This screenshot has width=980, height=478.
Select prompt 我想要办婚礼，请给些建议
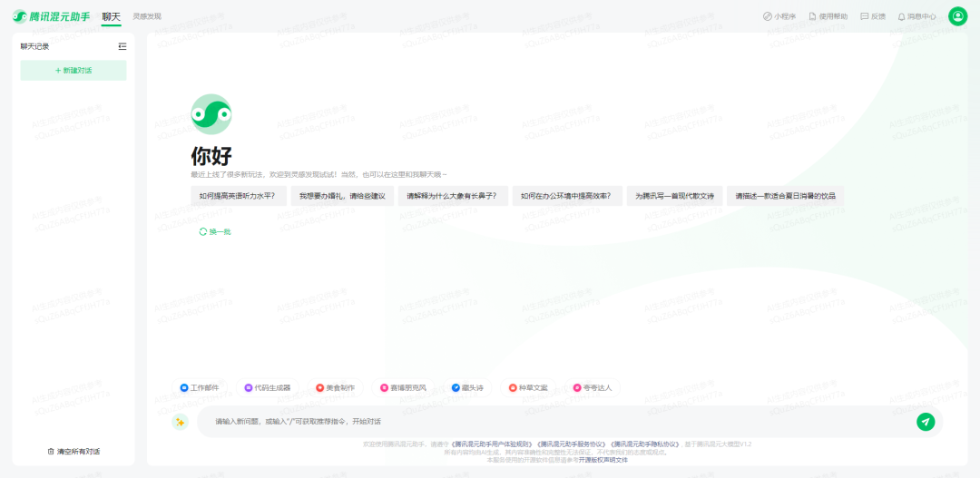point(342,196)
